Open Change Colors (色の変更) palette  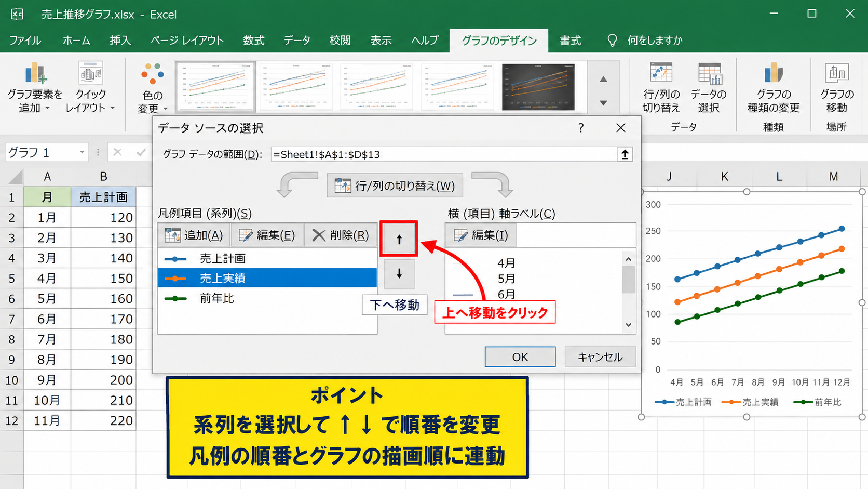pyautogui.click(x=152, y=88)
